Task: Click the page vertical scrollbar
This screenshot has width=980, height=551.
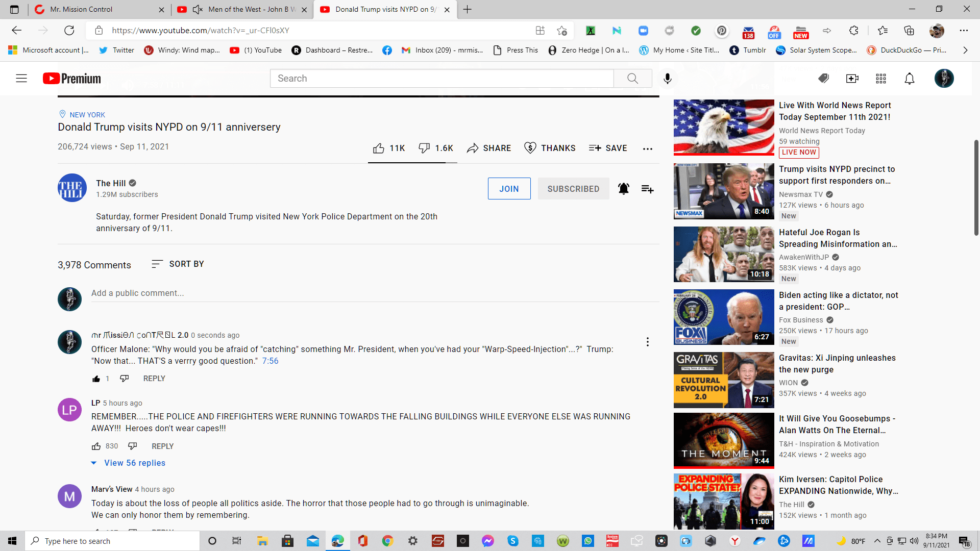Action: pyautogui.click(x=976, y=188)
